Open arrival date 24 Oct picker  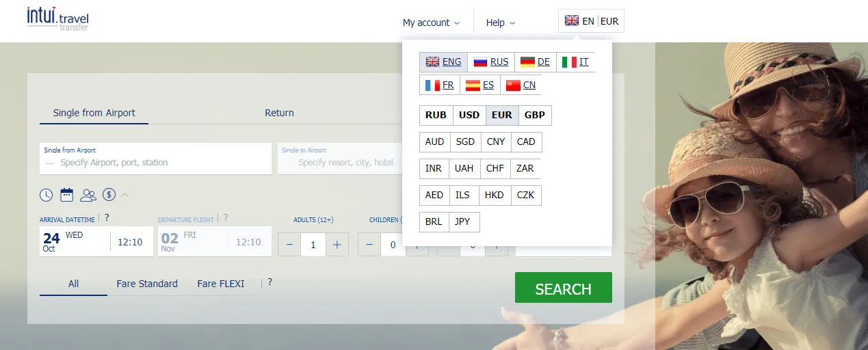(x=74, y=241)
